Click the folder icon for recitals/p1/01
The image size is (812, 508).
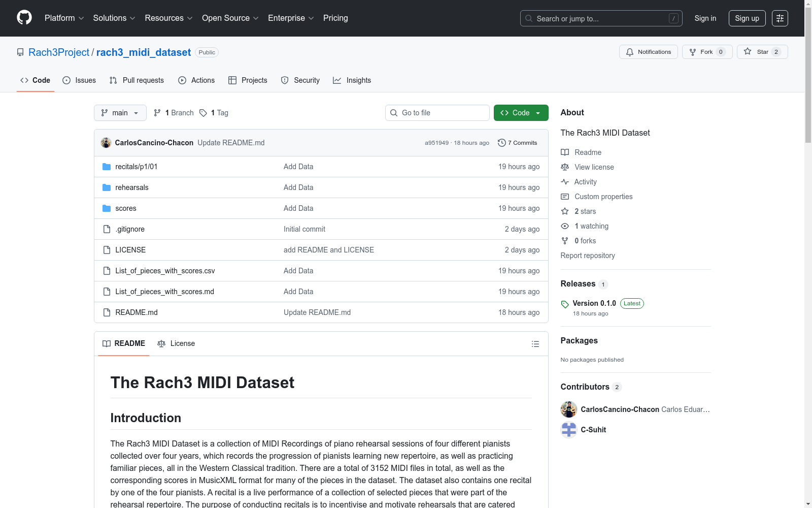[107, 167]
